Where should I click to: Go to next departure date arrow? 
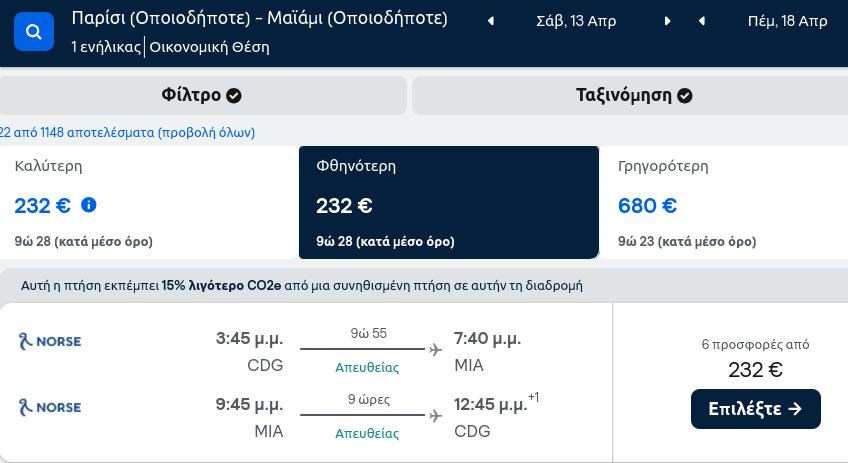(x=667, y=21)
